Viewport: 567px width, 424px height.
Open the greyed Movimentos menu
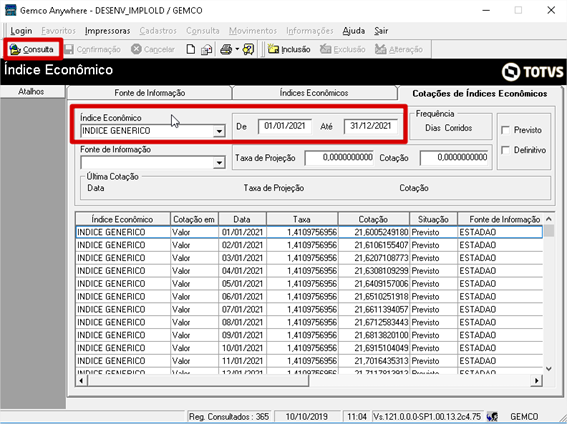click(x=253, y=31)
